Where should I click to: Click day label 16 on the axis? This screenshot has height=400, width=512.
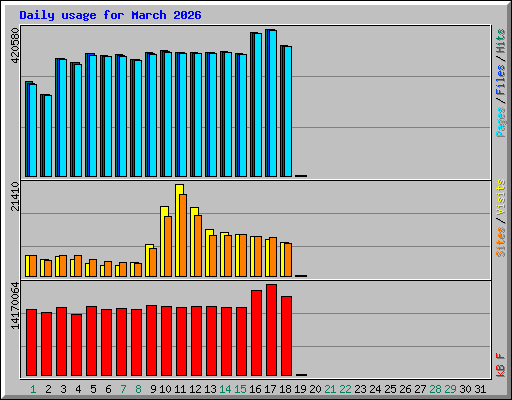point(255,389)
